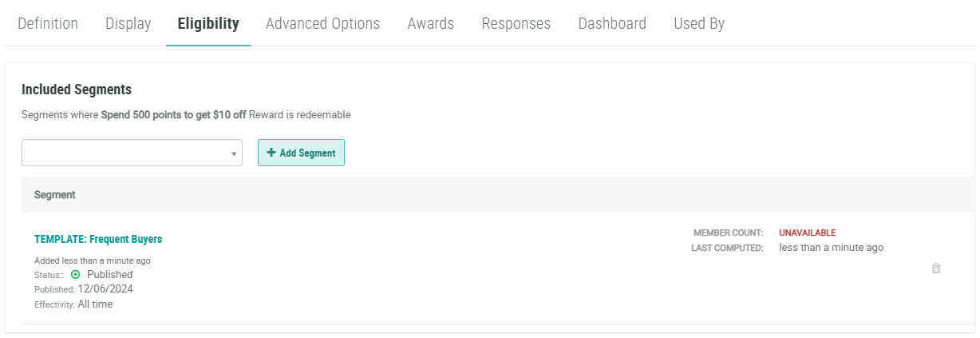Go to the Advanced Options tab
The height and width of the screenshot is (338, 980).
click(x=322, y=23)
